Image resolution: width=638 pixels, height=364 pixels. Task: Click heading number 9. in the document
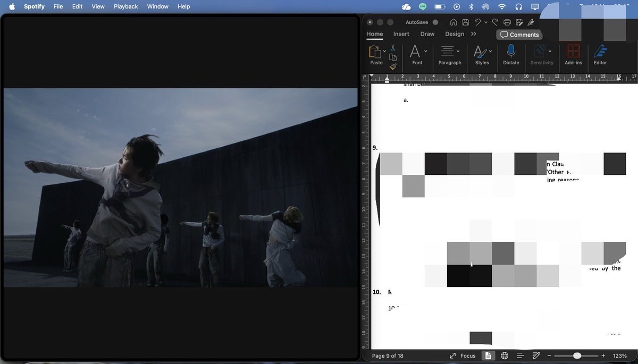(x=375, y=148)
